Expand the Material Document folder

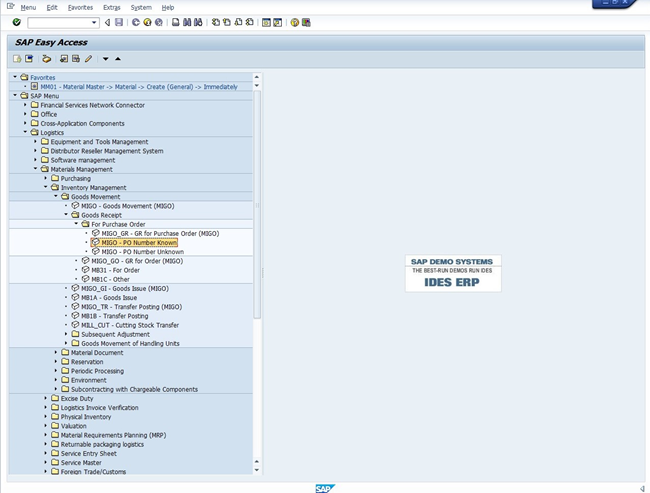pos(56,352)
